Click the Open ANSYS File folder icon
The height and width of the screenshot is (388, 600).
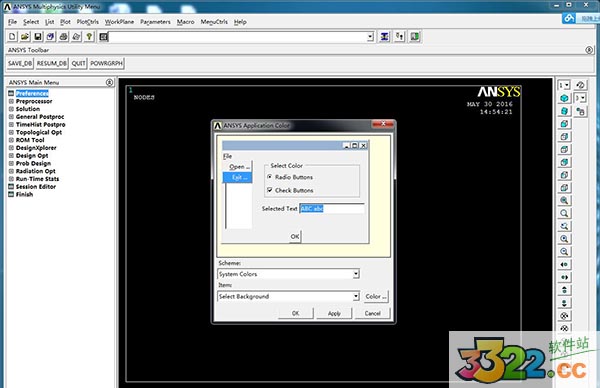25,37
